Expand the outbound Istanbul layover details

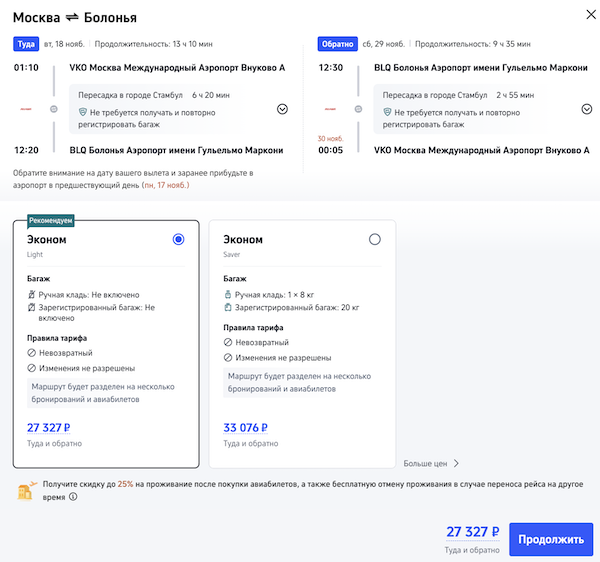pos(282,109)
